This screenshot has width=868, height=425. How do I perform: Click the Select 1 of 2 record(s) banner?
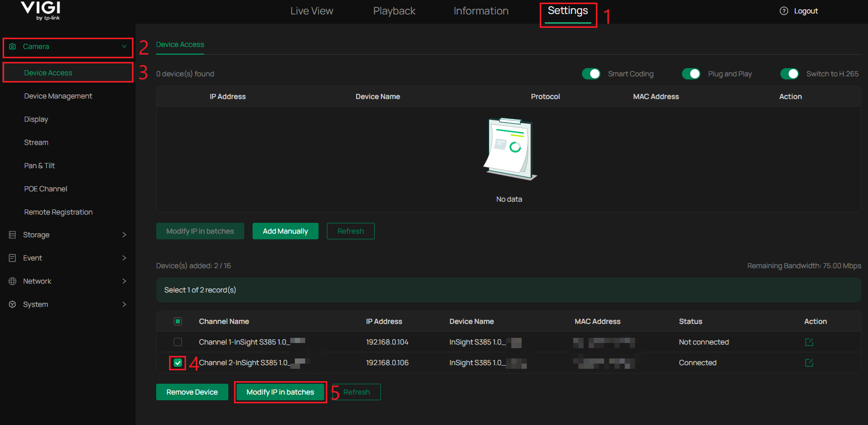pyautogui.click(x=509, y=290)
